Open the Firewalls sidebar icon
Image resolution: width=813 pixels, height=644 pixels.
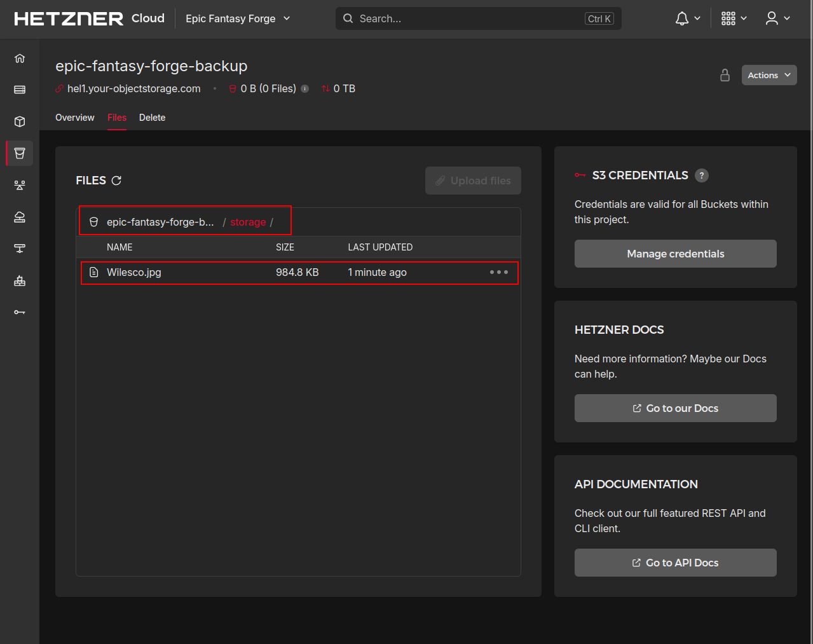(20, 280)
